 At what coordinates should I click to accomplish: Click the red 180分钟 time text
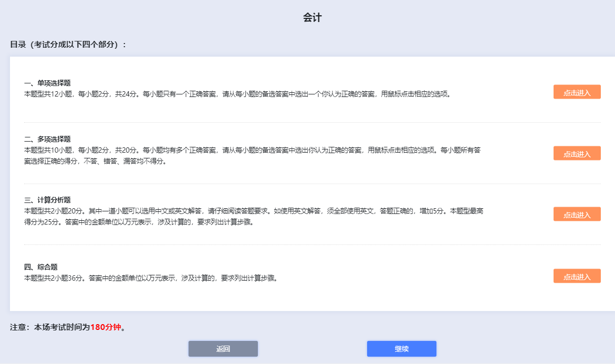tap(106, 327)
